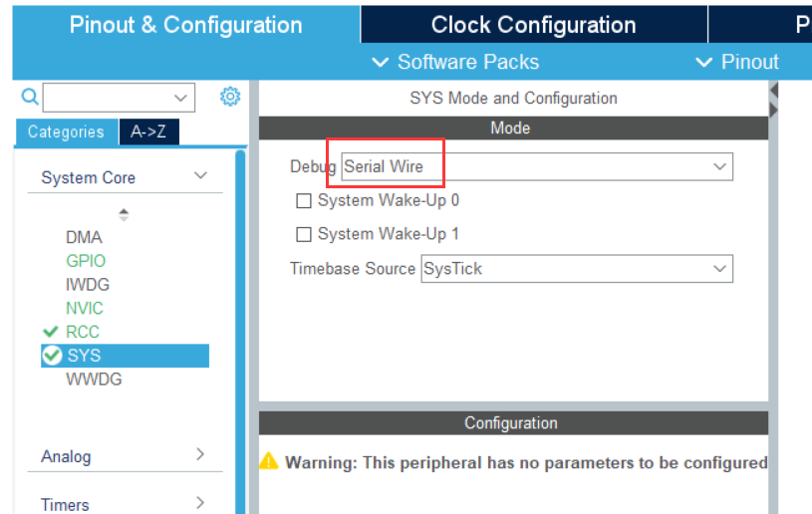
Task: Click the yellow warning triangle icon
Action: 269,461
